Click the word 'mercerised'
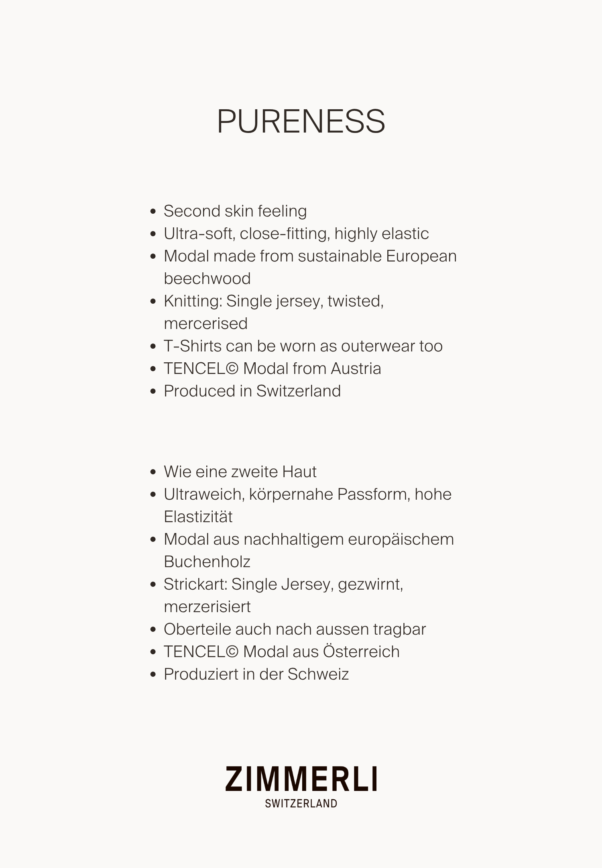 click(x=205, y=323)
